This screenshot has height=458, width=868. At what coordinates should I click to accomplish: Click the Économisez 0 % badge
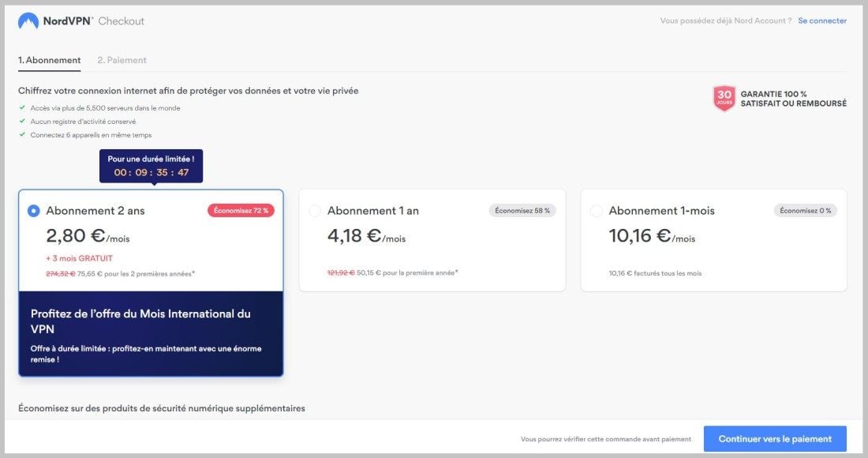pos(806,211)
